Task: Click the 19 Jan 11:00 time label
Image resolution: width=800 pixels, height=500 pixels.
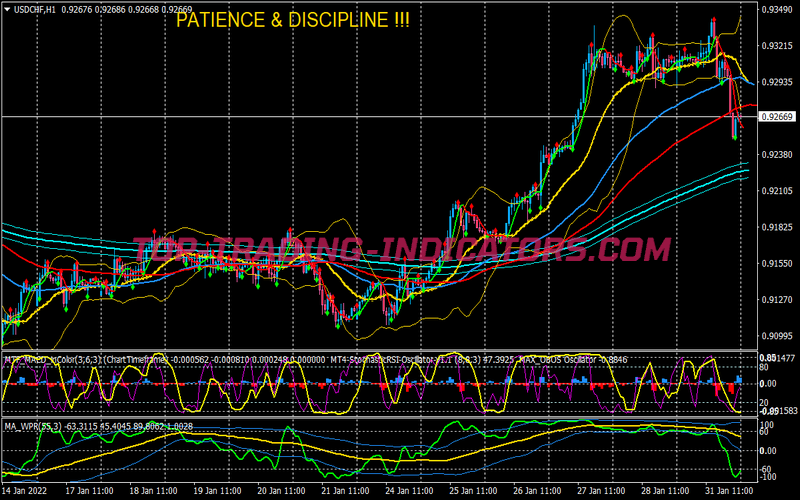Action: point(217,491)
